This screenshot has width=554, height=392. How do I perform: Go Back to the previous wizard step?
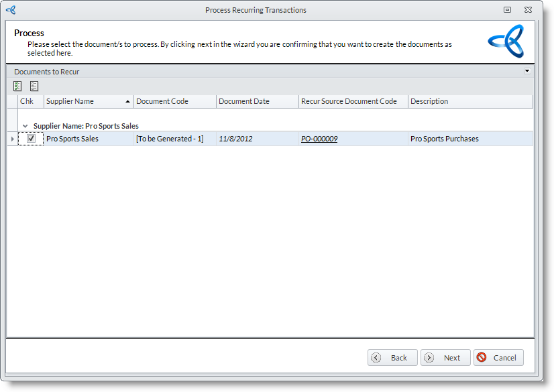pyautogui.click(x=392, y=358)
